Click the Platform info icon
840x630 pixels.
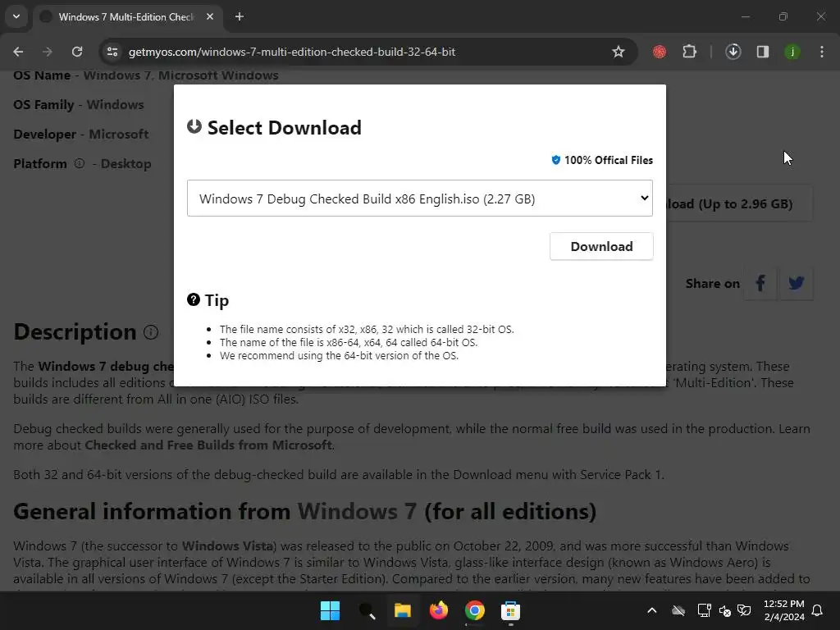[x=80, y=163]
